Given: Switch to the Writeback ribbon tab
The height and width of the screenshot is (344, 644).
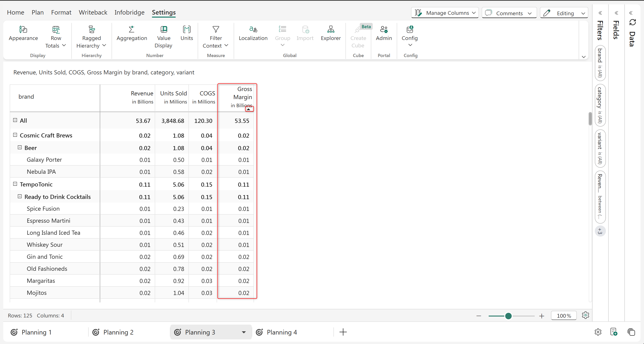Looking at the screenshot, I should 93,12.
